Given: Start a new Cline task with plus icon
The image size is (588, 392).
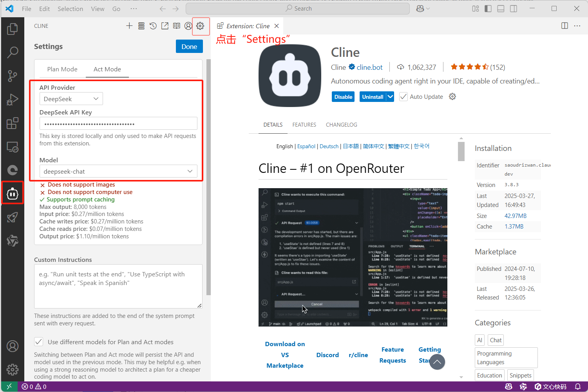Looking at the screenshot, I should pos(129,26).
